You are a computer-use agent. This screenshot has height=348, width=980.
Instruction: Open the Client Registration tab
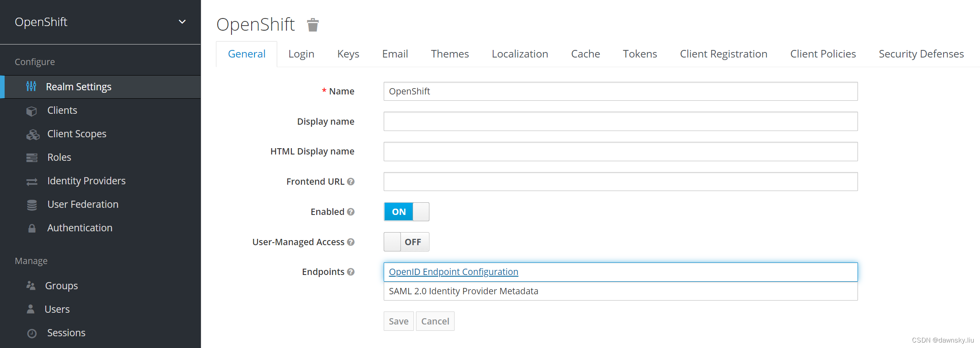[723, 54]
